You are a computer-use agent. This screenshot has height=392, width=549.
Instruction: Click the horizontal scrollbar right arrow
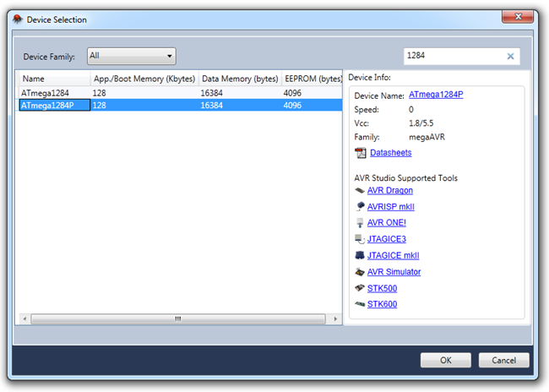point(335,318)
